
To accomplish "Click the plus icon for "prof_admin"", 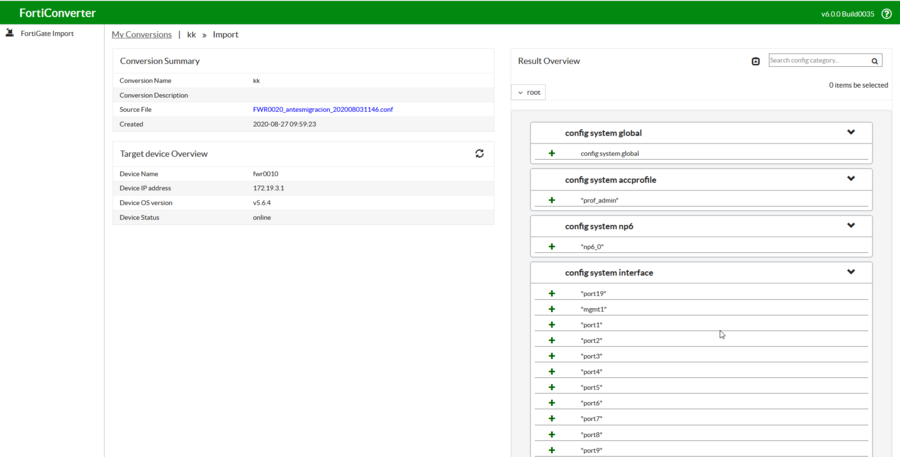I will (551, 200).
